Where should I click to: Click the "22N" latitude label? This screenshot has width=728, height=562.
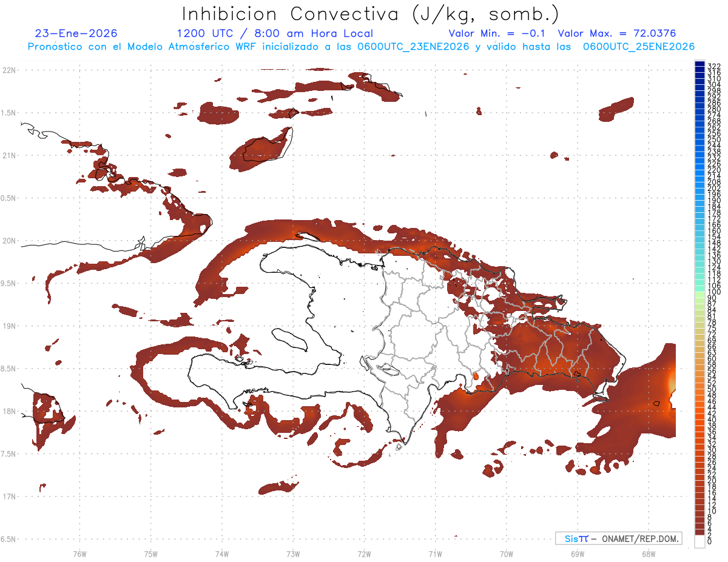8,70
